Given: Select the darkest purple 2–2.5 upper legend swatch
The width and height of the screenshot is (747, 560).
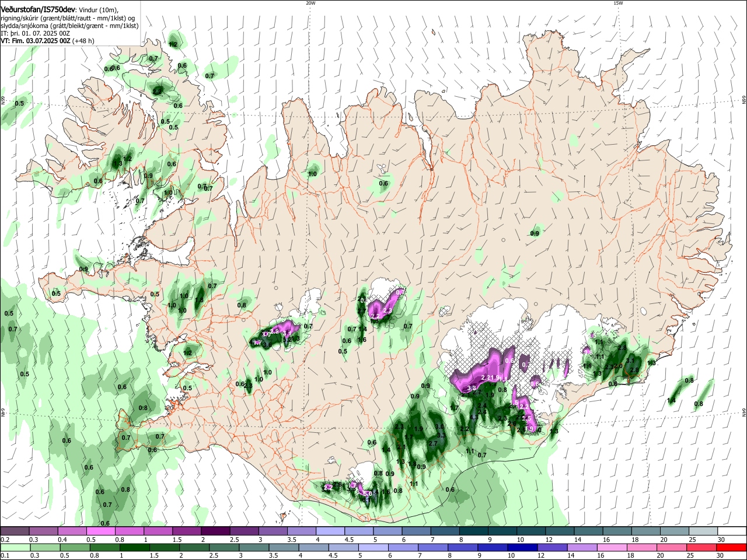Looking at the screenshot, I should (x=215, y=531).
